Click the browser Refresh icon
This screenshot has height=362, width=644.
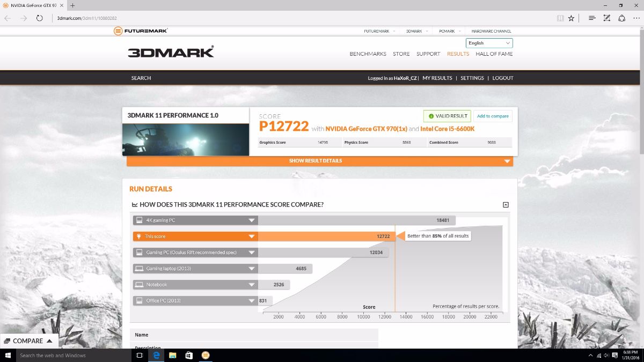click(39, 18)
